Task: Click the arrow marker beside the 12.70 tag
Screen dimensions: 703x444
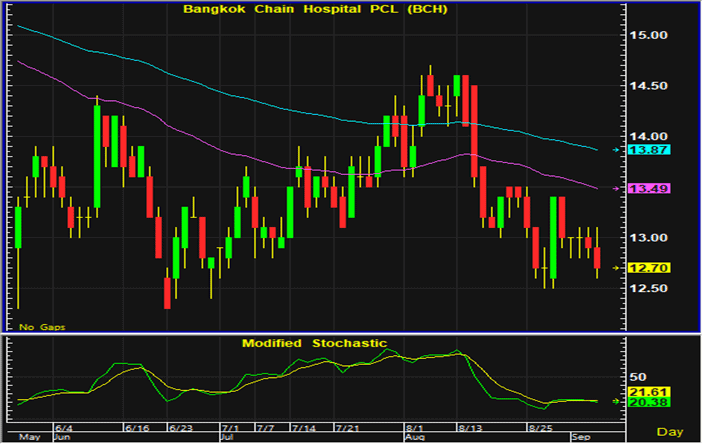Action: coord(614,267)
